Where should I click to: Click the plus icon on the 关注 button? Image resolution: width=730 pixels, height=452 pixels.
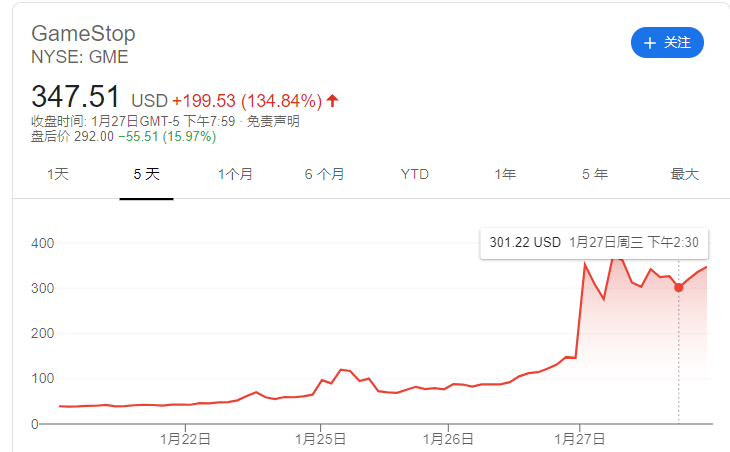tap(650, 43)
